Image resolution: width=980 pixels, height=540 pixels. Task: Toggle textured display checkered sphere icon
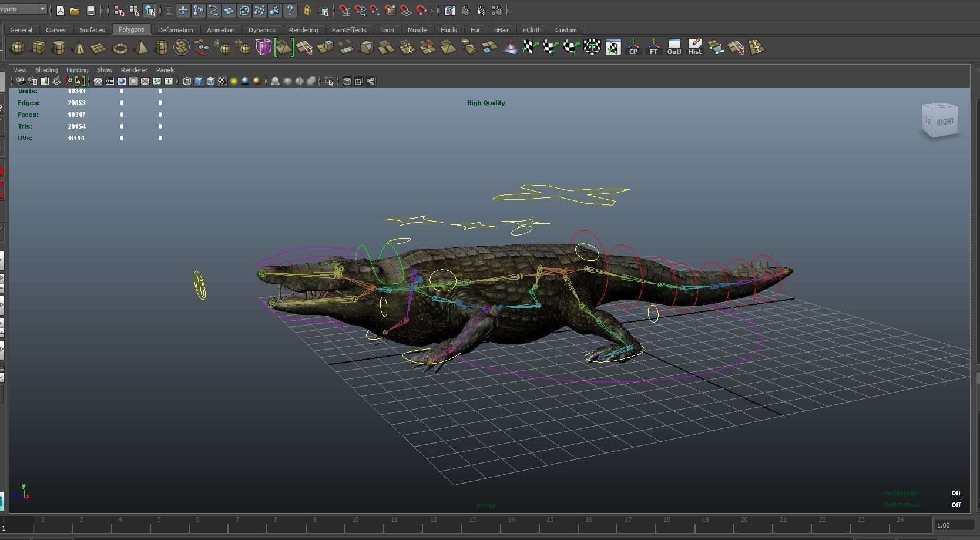tap(222, 81)
